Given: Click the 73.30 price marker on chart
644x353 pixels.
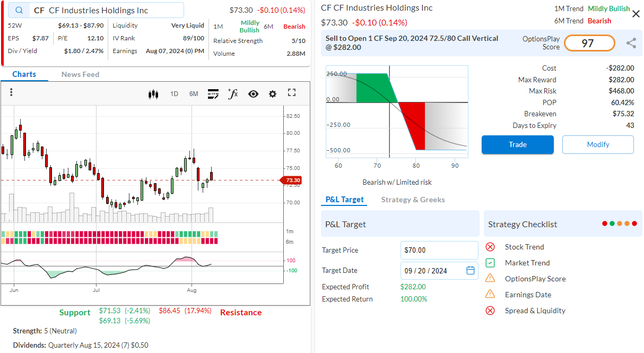Looking at the screenshot, I should (x=291, y=180).
